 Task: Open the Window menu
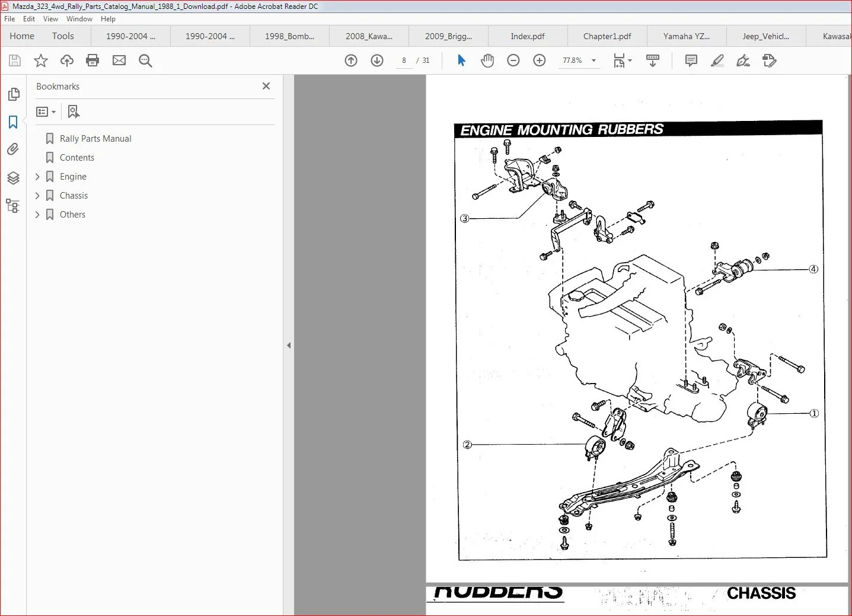[x=79, y=19]
